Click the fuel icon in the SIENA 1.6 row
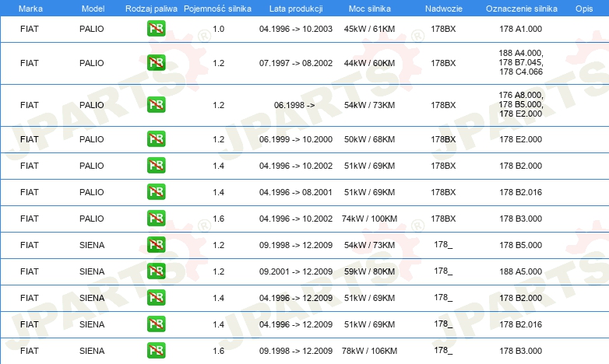 coord(156,350)
